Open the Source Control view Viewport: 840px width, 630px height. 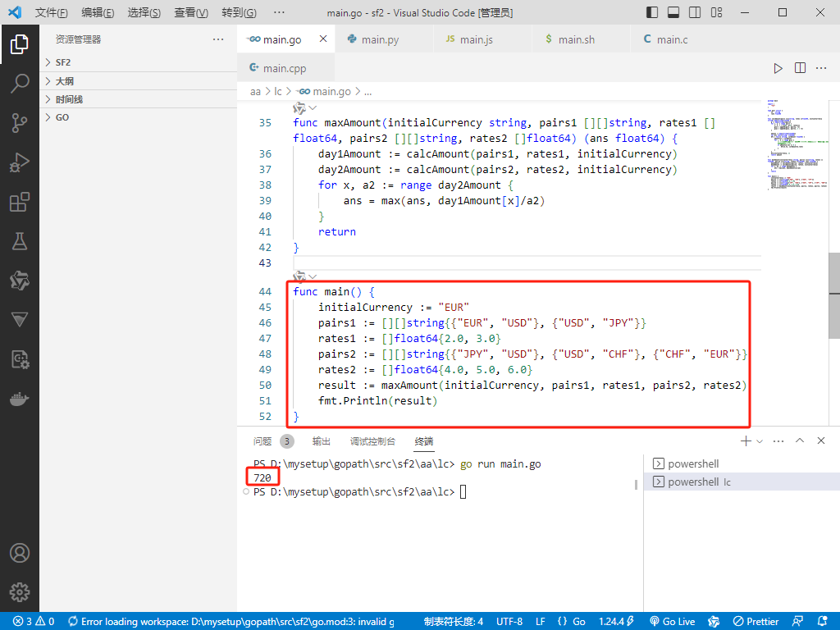coord(20,123)
